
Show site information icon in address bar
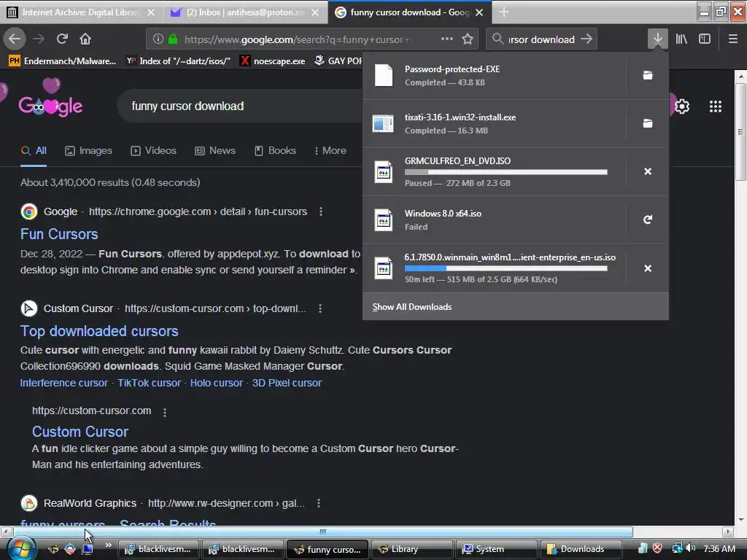158,39
